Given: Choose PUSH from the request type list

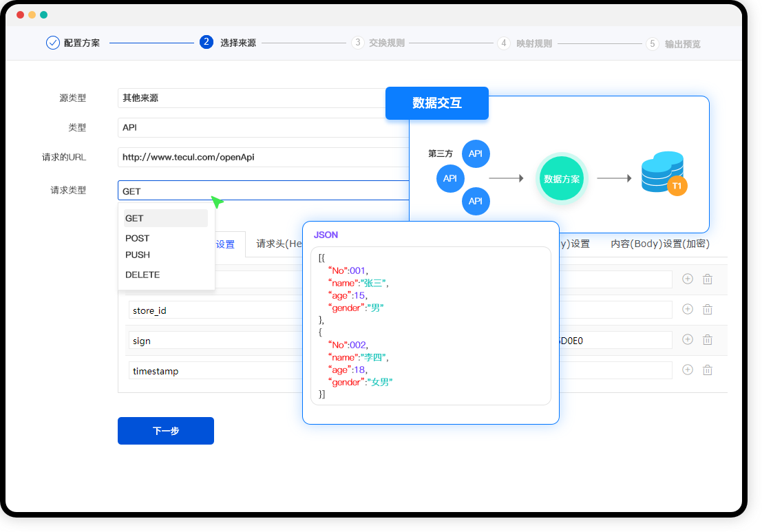Looking at the screenshot, I should coord(138,255).
